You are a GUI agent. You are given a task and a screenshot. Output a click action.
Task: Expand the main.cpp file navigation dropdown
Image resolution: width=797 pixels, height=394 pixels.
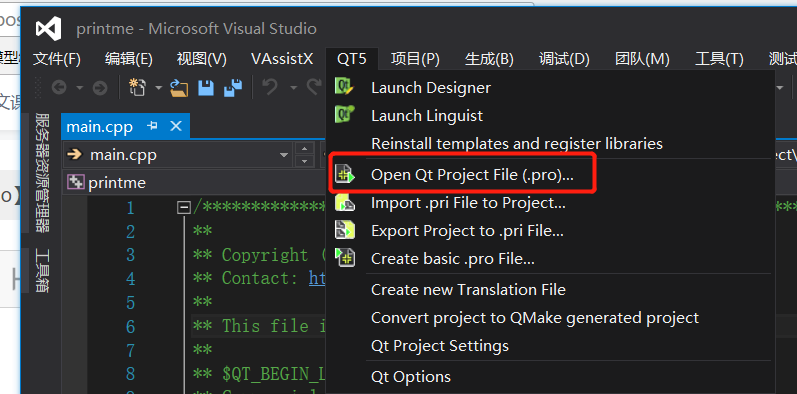click(x=284, y=155)
